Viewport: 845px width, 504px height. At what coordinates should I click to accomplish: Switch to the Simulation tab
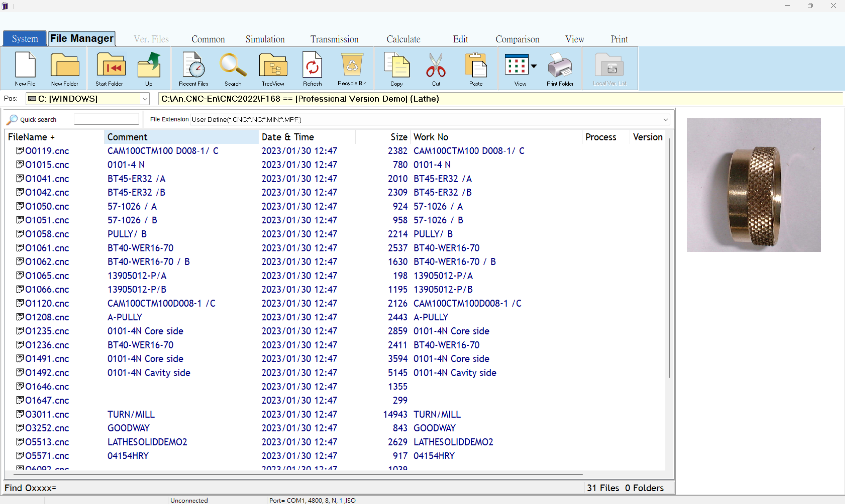coord(265,39)
